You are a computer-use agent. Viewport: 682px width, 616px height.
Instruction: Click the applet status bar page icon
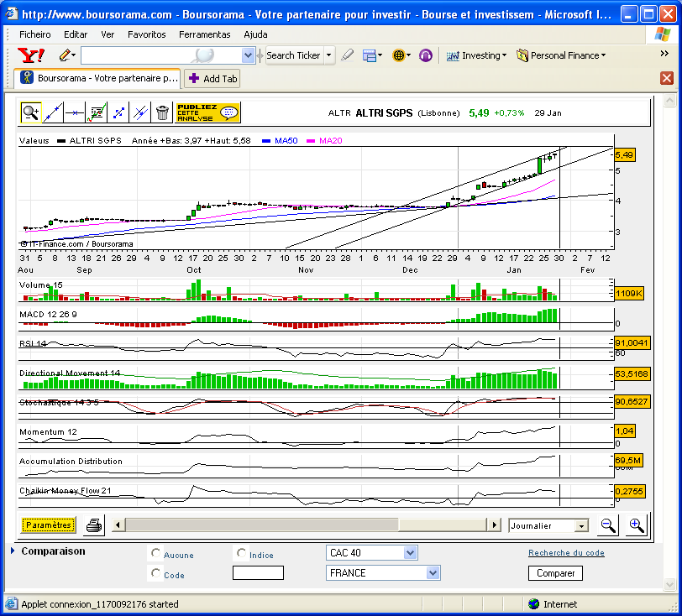[11, 603]
